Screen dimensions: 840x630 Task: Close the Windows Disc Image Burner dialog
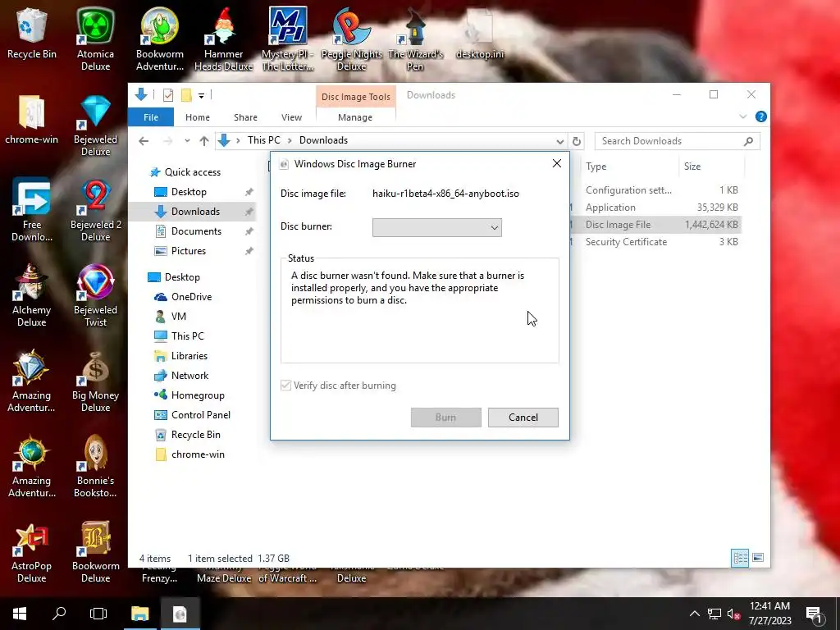tap(557, 163)
